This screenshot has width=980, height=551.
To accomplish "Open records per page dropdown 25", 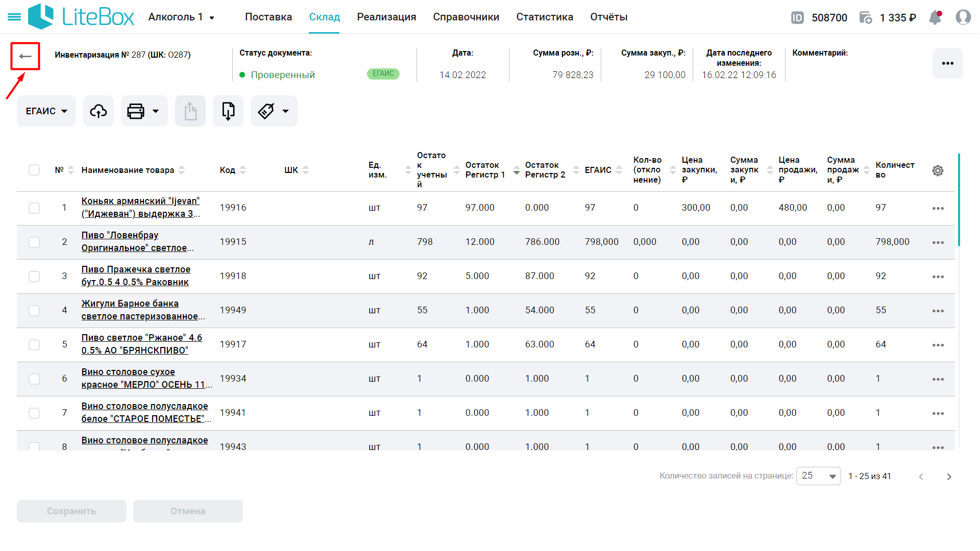I will 818,476.
